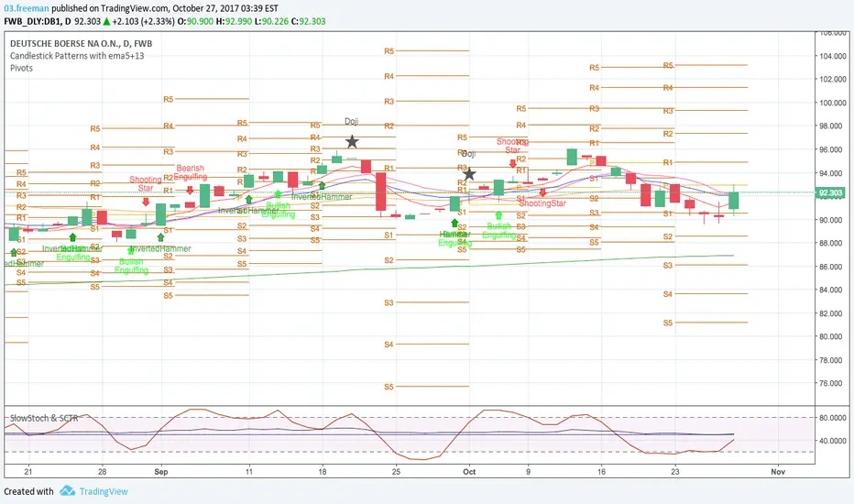The height and width of the screenshot is (504, 854).
Task: Click the 100.000 price axis label
Action: click(833, 103)
